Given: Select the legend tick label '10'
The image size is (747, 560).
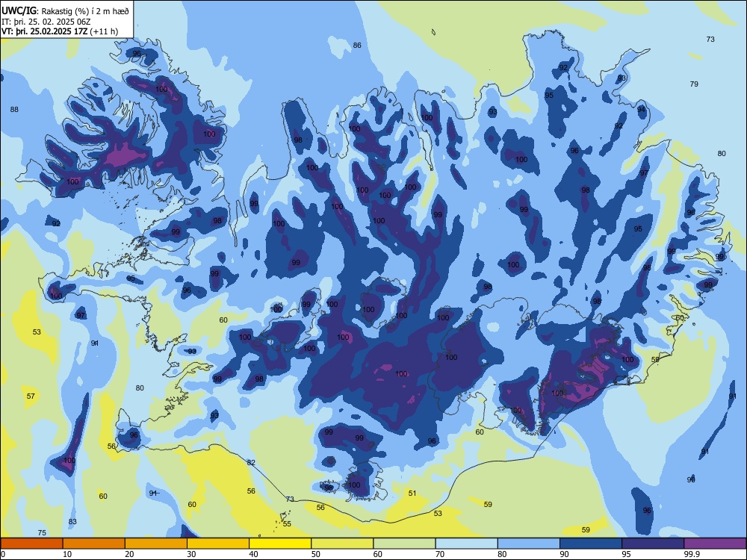Looking at the screenshot, I should point(67,554).
